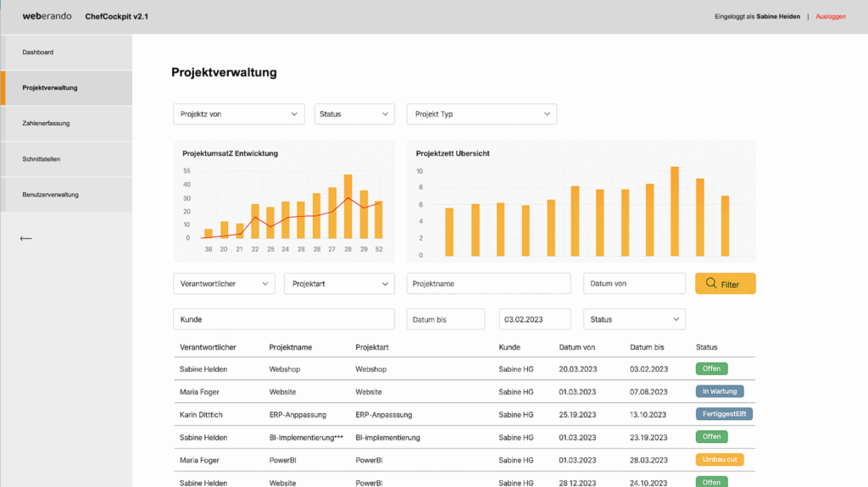Focus the Projektname input field
Screen dimensions: 868x487
488,284
